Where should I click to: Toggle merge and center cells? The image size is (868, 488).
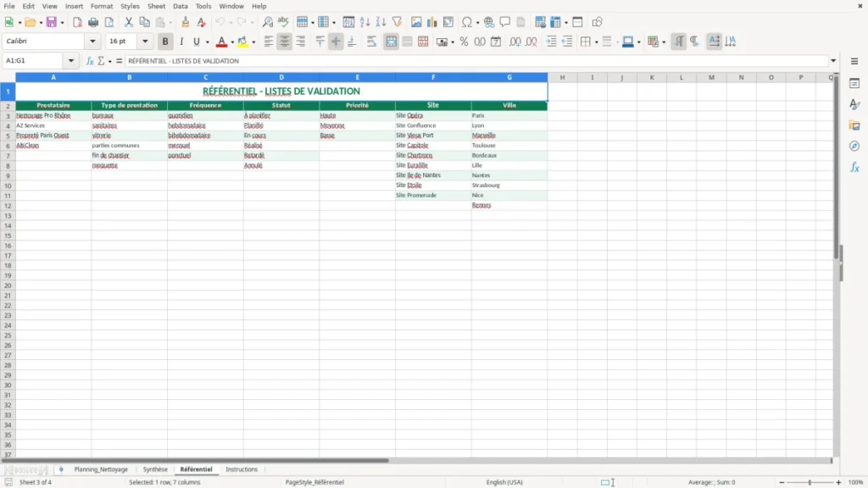point(391,42)
